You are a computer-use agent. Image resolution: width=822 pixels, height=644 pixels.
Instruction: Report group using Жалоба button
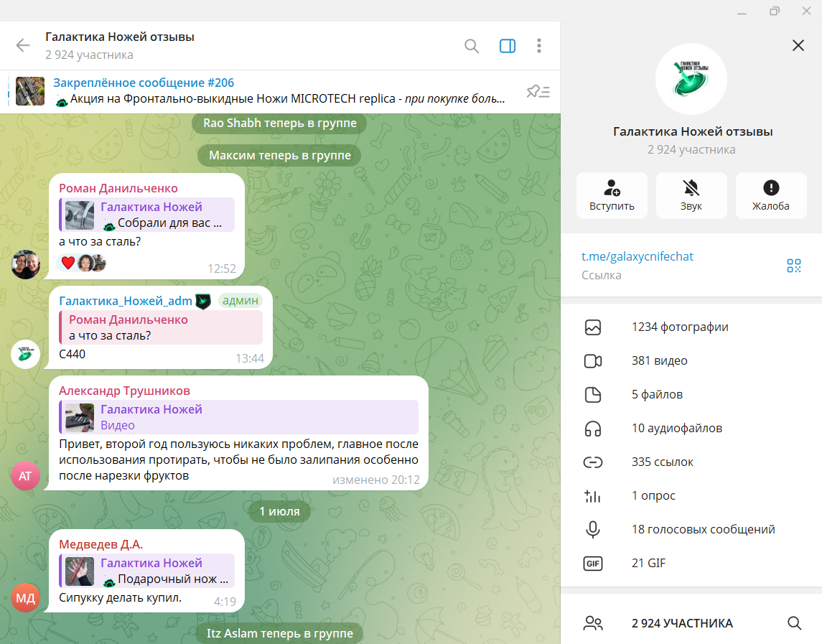click(770, 195)
